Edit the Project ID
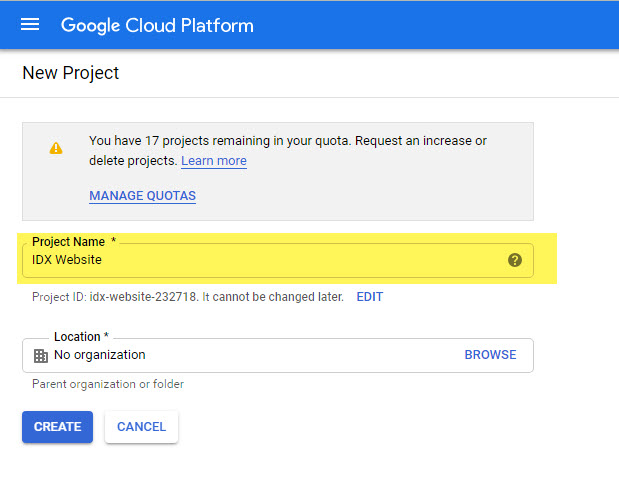 point(370,297)
